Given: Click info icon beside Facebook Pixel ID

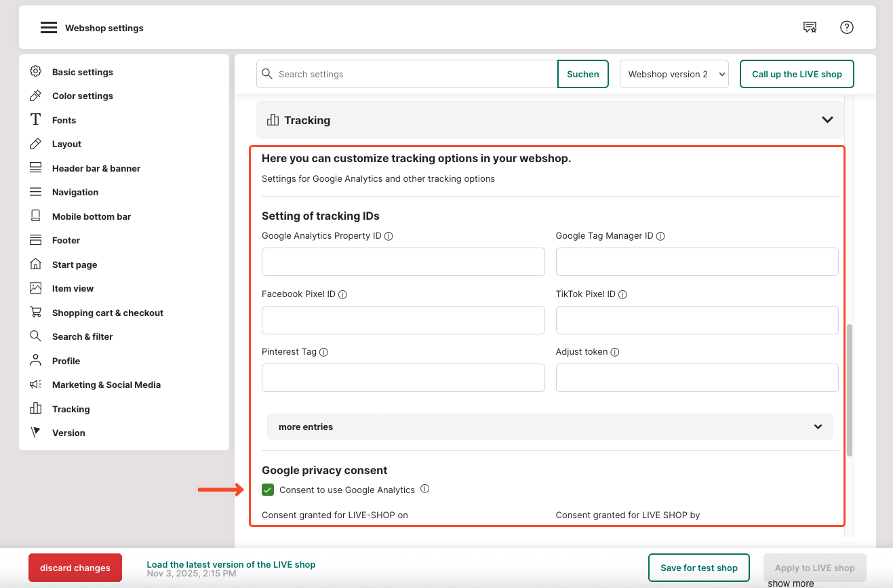Looking at the screenshot, I should pos(342,294).
